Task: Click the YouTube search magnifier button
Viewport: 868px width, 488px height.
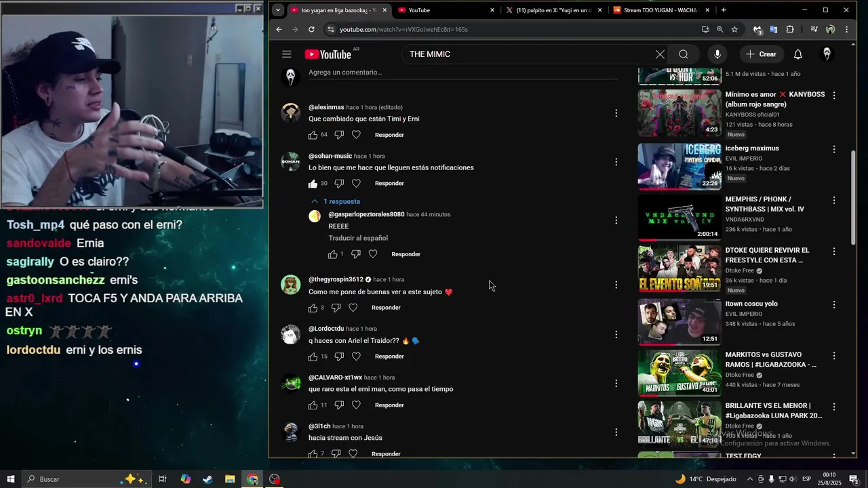Action: 684,54
